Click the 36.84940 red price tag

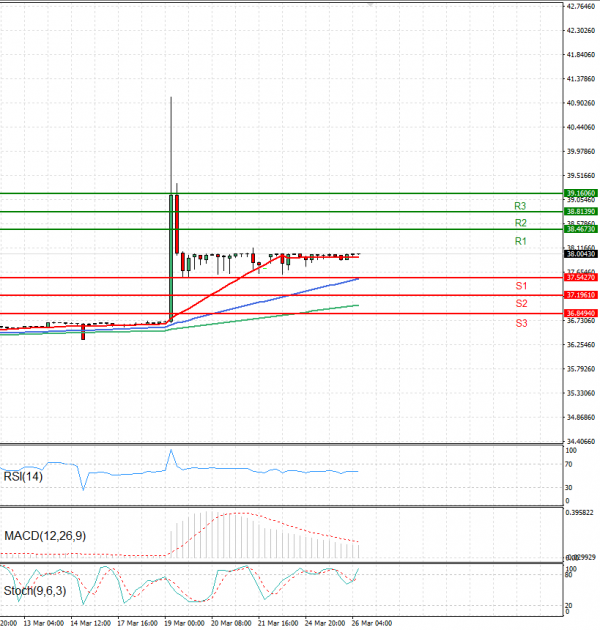pos(580,313)
